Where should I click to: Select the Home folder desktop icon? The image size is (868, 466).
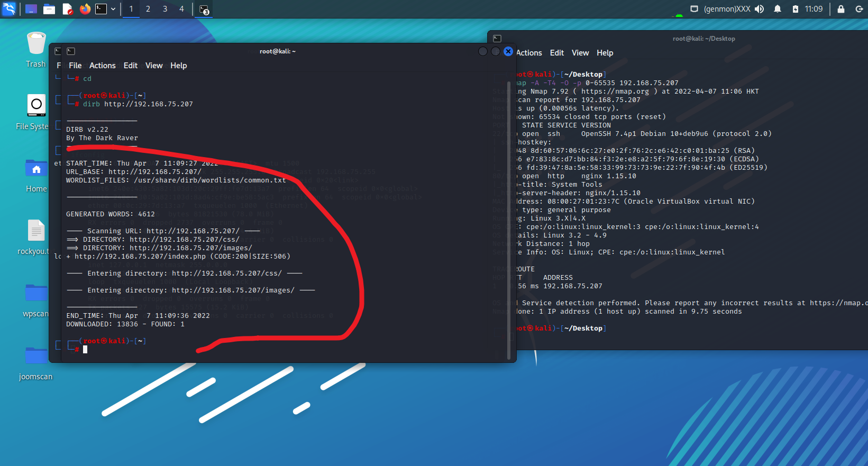(36, 175)
